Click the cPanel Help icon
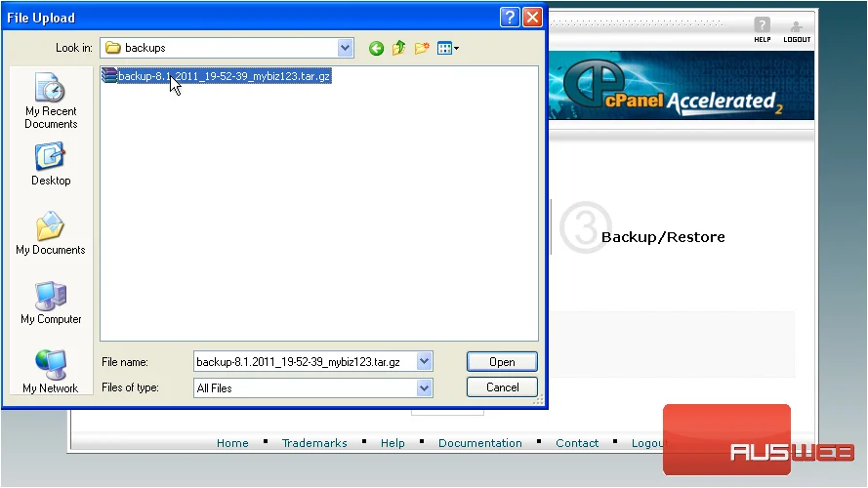868x488 pixels. pos(763,30)
